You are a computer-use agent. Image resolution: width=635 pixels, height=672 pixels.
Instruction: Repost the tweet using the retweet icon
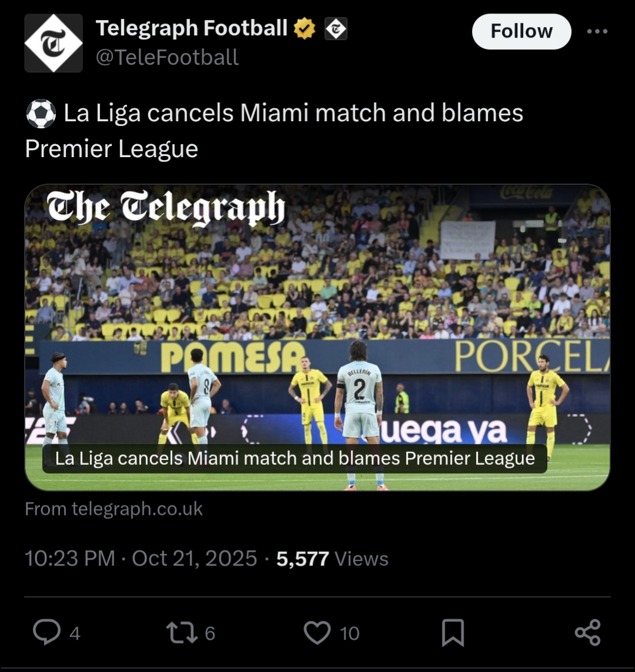point(179,633)
